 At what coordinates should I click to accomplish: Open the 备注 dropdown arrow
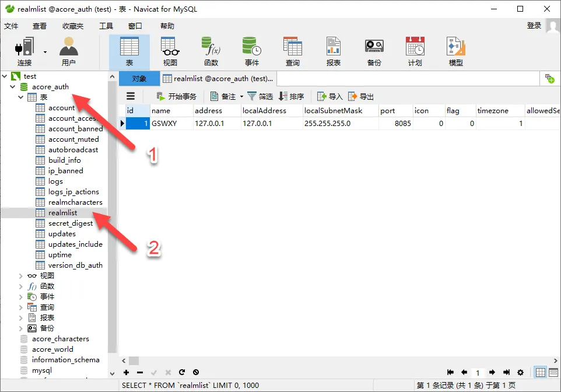click(241, 97)
